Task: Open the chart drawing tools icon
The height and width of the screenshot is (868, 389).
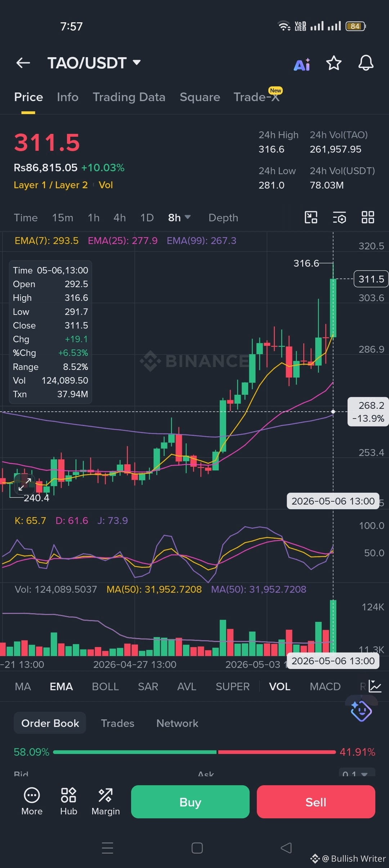Action: pyautogui.click(x=311, y=217)
